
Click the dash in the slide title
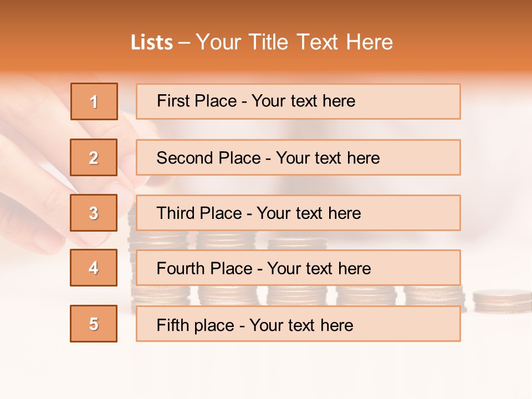[x=184, y=42]
